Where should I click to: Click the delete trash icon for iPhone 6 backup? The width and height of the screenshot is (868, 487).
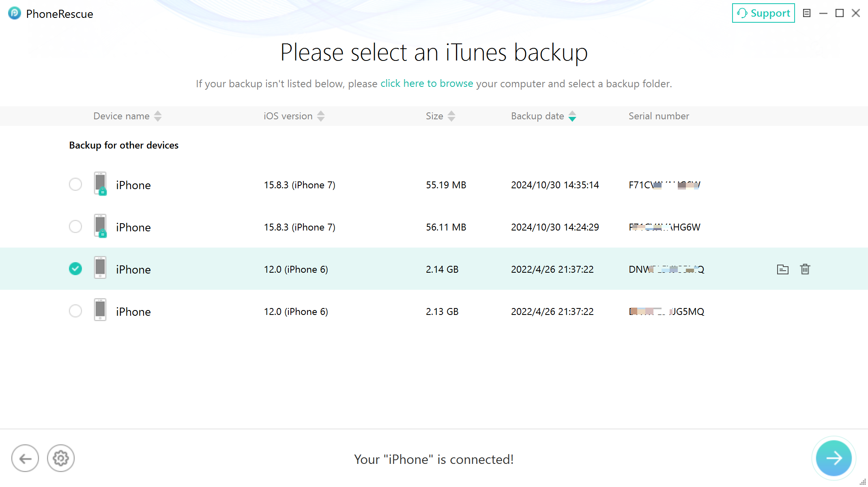(x=806, y=269)
